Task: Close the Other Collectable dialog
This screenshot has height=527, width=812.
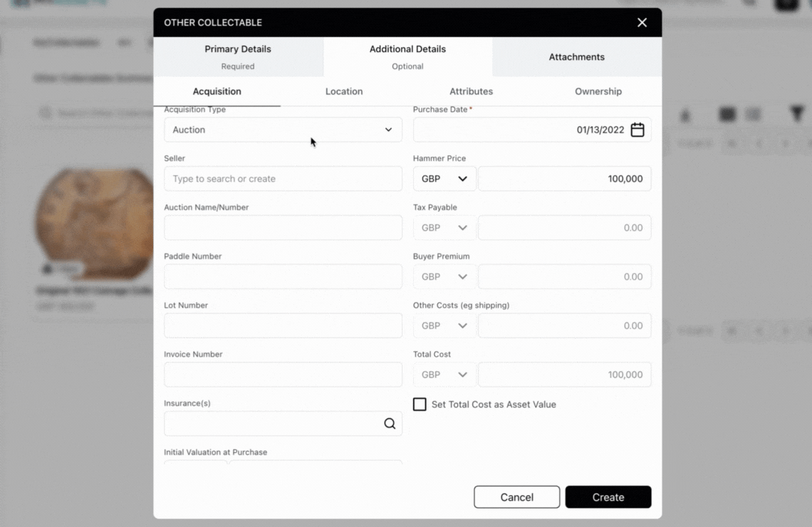Action: tap(642, 23)
